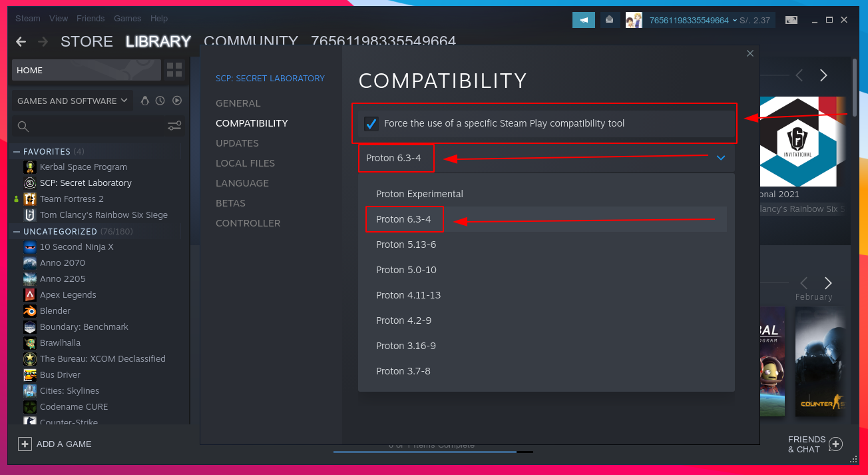Screen dimensions: 868x475
Task: Open the Controller properties tab
Action: 248,223
